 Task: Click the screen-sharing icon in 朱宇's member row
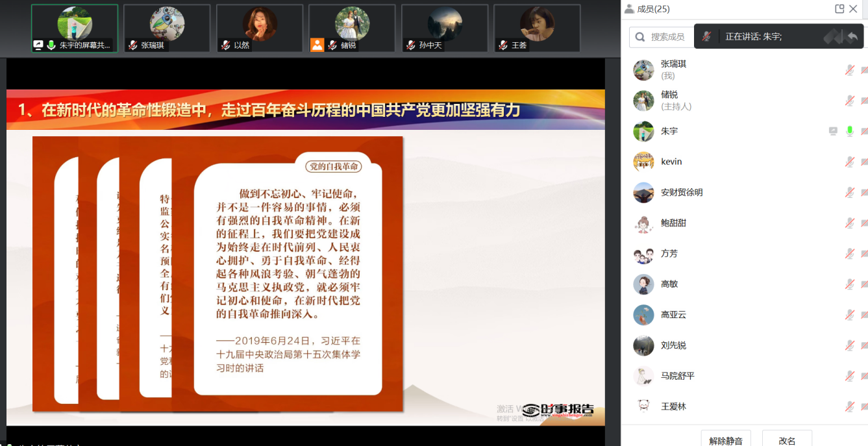(x=834, y=131)
